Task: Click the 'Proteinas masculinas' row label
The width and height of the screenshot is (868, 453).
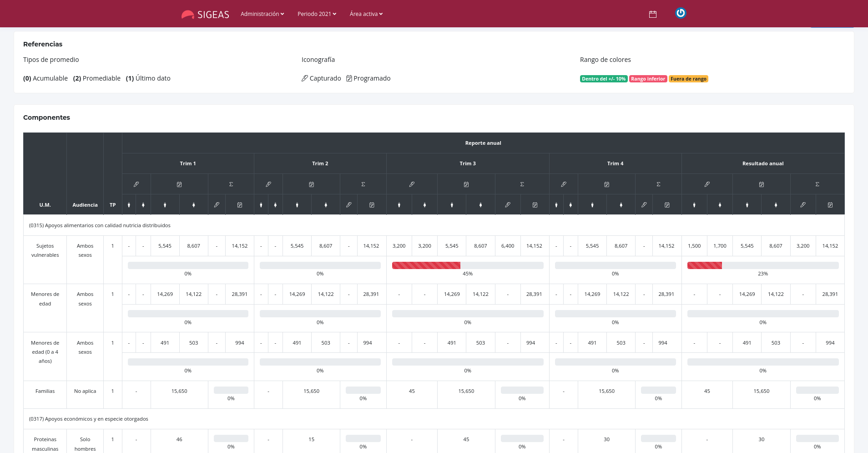Action: pyautogui.click(x=45, y=444)
